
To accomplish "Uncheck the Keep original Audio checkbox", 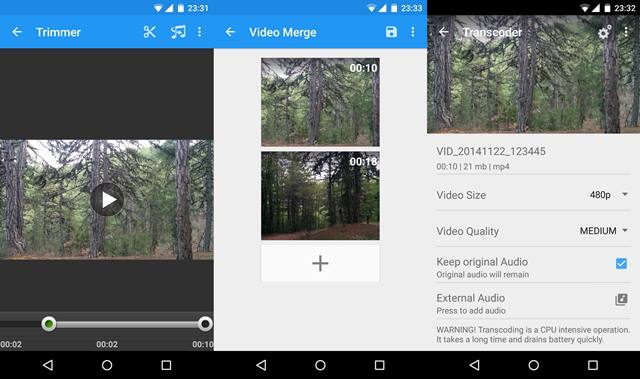I will point(621,264).
